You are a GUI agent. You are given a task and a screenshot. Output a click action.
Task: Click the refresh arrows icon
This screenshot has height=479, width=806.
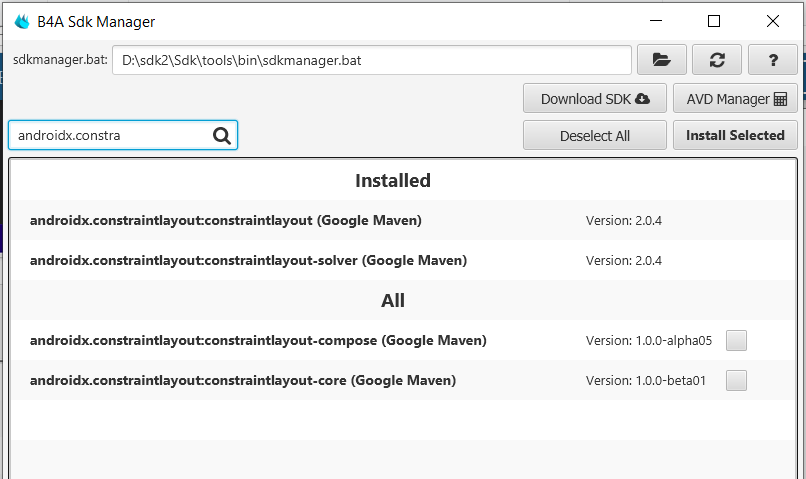click(717, 60)
